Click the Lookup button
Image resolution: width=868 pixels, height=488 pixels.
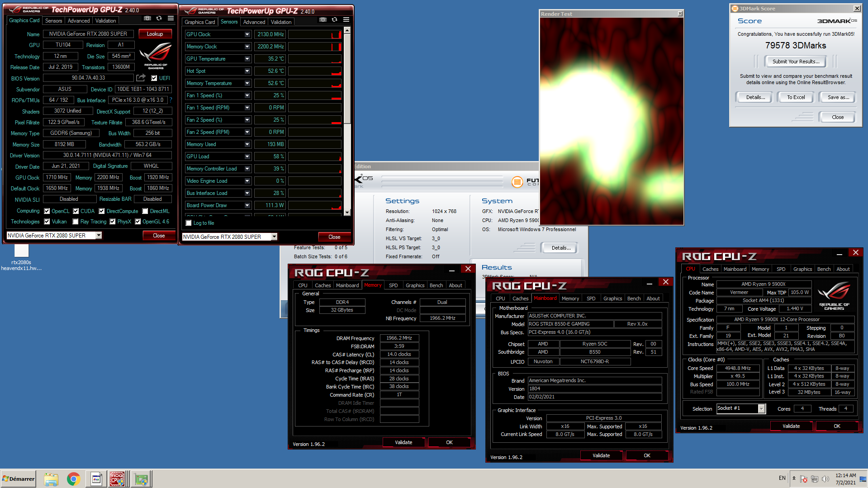click(155, 34)
